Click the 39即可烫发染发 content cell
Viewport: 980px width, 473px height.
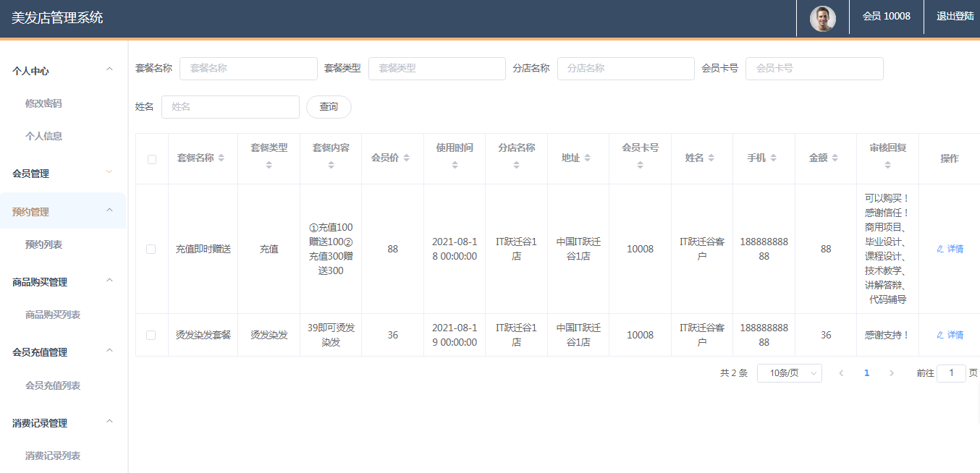[331, 335]
